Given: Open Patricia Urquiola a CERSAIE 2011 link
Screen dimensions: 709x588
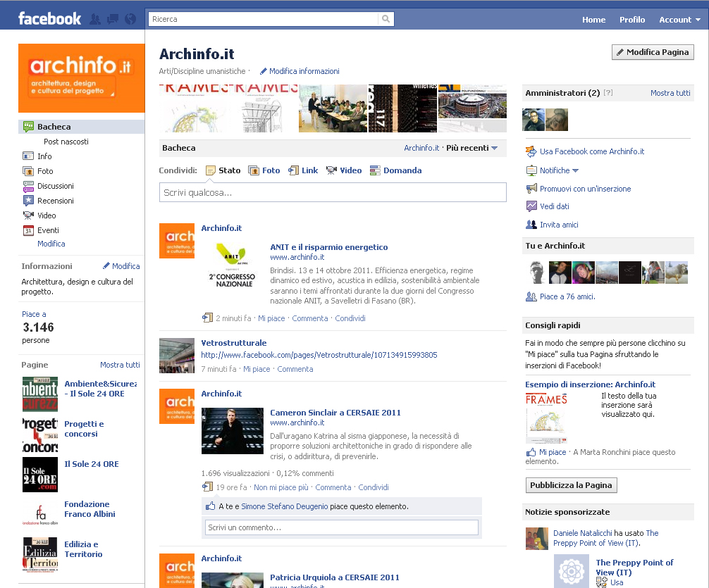Looking at the screenshot, I should click(x=335, y=577).
